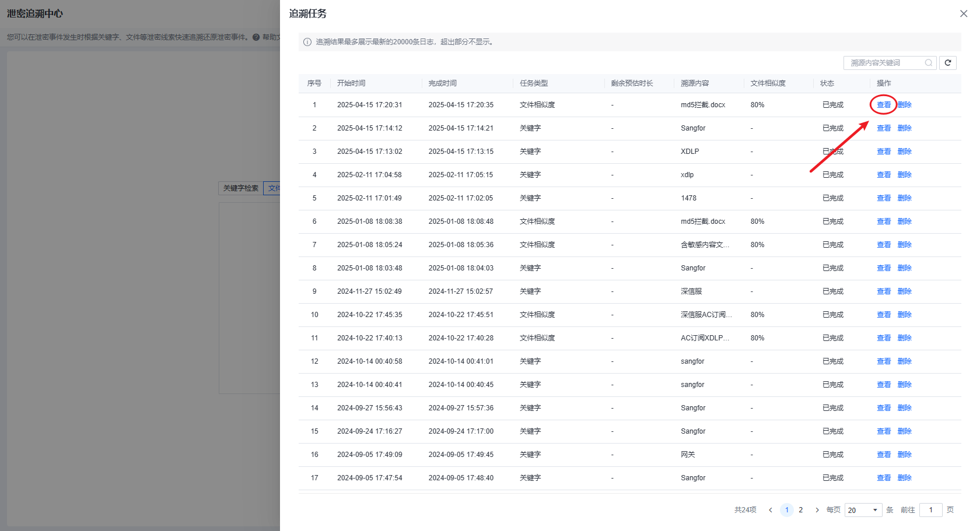View row 7 含敏感内容 file similarity task

click(x=884, y=245)
